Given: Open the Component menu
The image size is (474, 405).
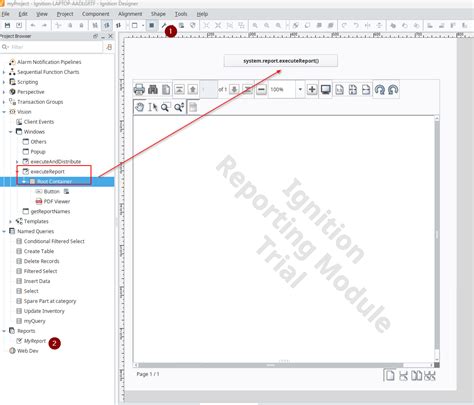Looking at the screenshot, I should click(x=96, y=14).
